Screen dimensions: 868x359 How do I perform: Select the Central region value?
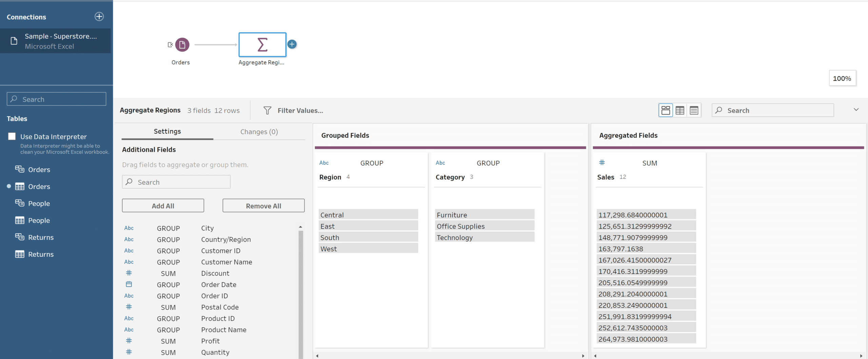(368, 215)
